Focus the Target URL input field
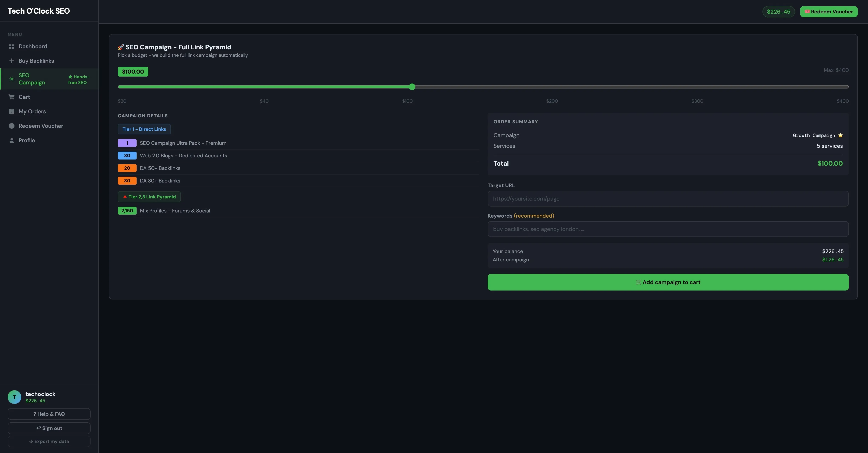The height and width of the screenshot is (453, 868). pos(668,199)
